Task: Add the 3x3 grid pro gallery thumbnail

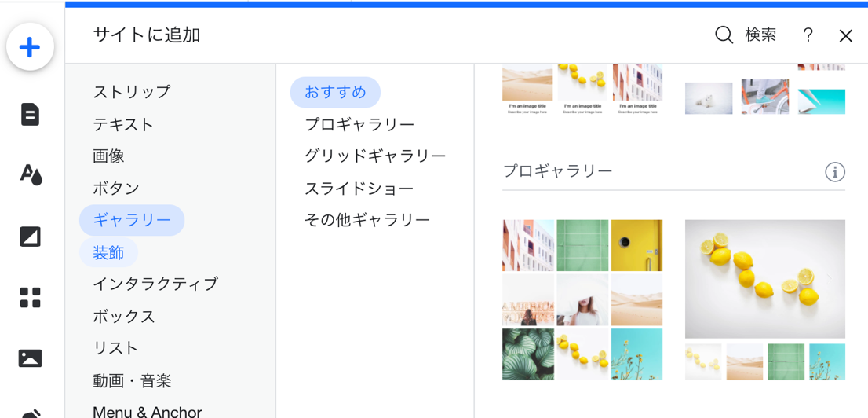Action: coord(582,299)
